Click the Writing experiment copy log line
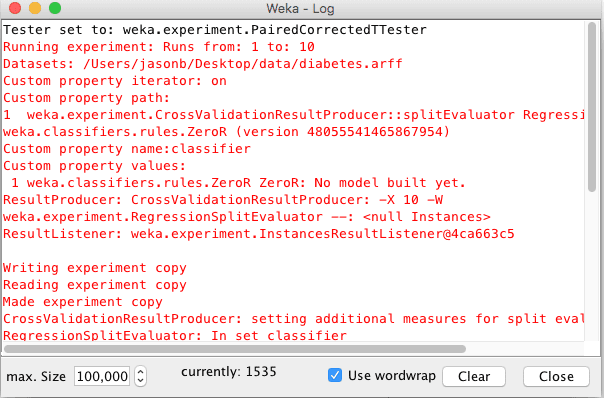Viewport: 604px width, 398px height. (95, 268)
